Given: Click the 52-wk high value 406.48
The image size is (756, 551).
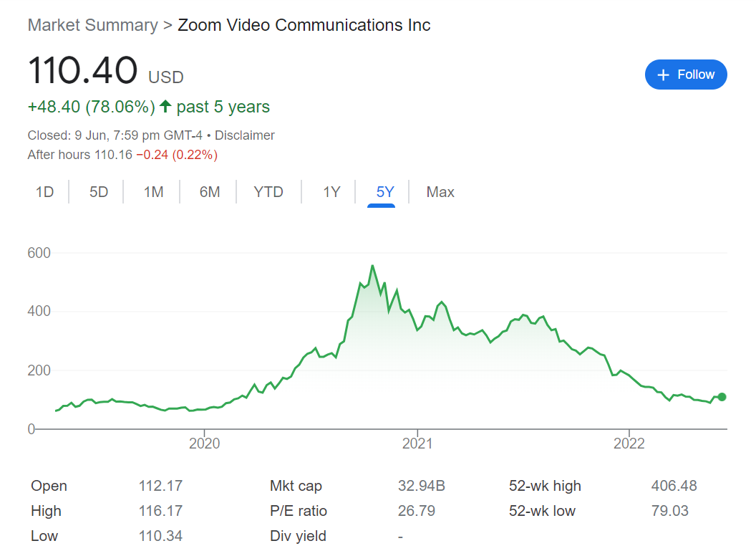Looking at the screenshot, I should [x=674, y=486].
